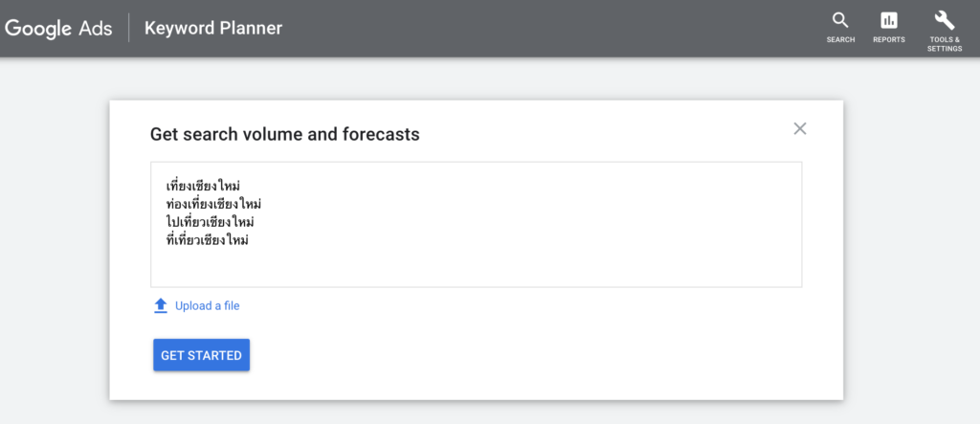The image size is (980, 424).
Task: Click the Tools & Settings wrench icon
Action: coord(945,21)
